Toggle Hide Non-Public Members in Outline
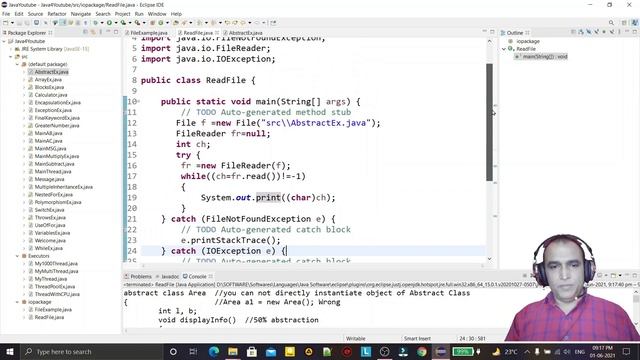This screenshot has height=360, width=640. (x=604, y=32)
